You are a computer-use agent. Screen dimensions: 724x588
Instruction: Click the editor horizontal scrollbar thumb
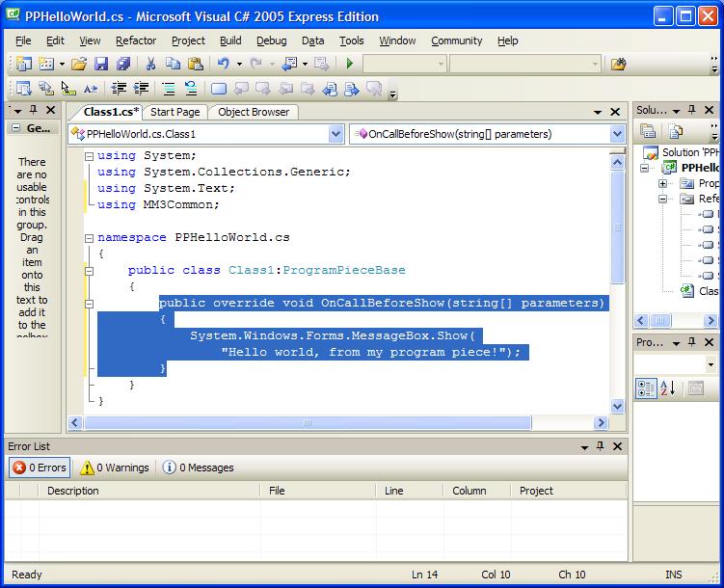tap(308, 423)
